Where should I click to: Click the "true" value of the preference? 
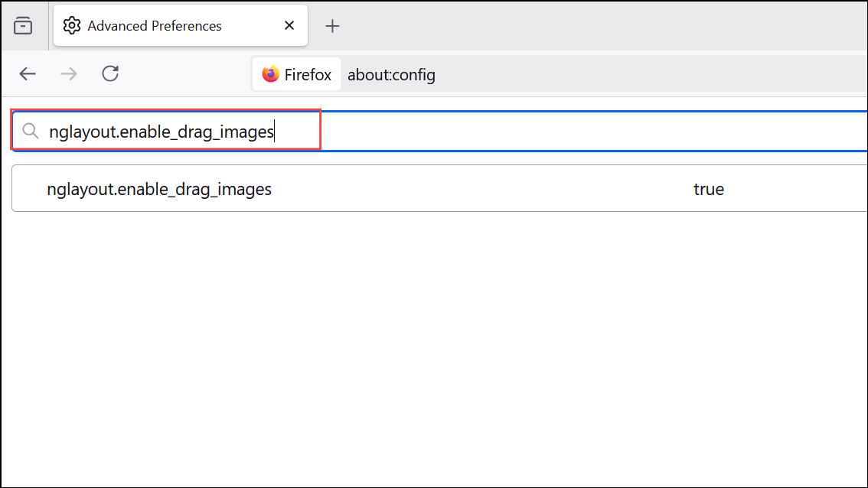tap(708, 189)
